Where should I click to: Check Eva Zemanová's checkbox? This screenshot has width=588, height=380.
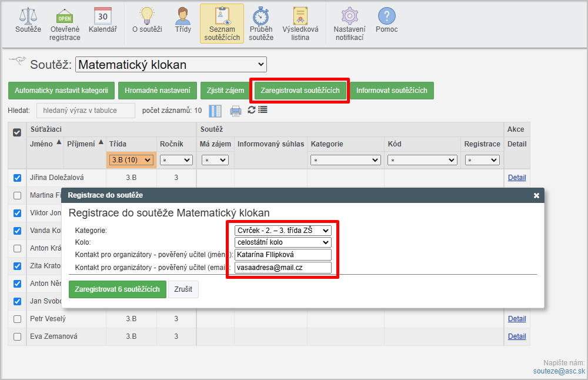(17, 336)
